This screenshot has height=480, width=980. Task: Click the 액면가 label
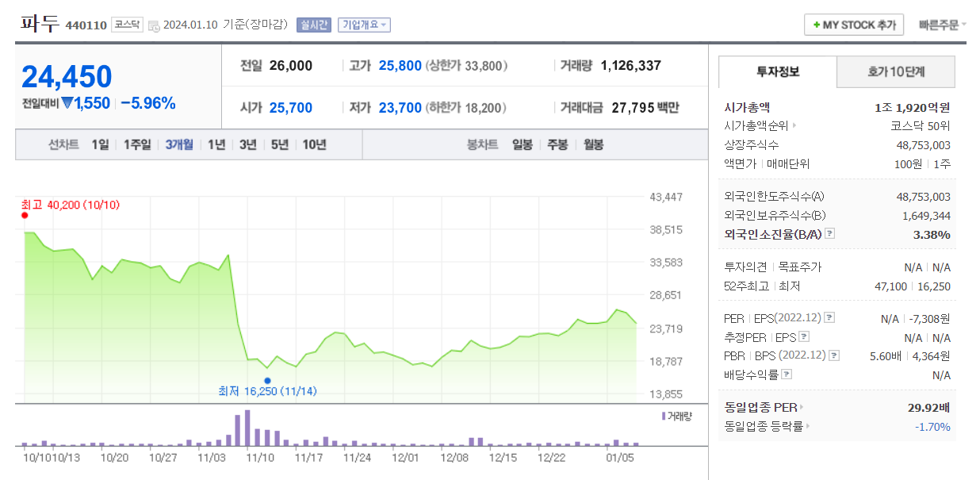741,163
